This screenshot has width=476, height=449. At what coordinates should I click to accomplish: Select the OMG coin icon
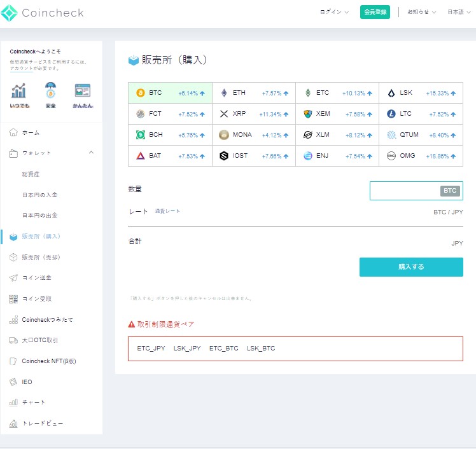[391, 156]
